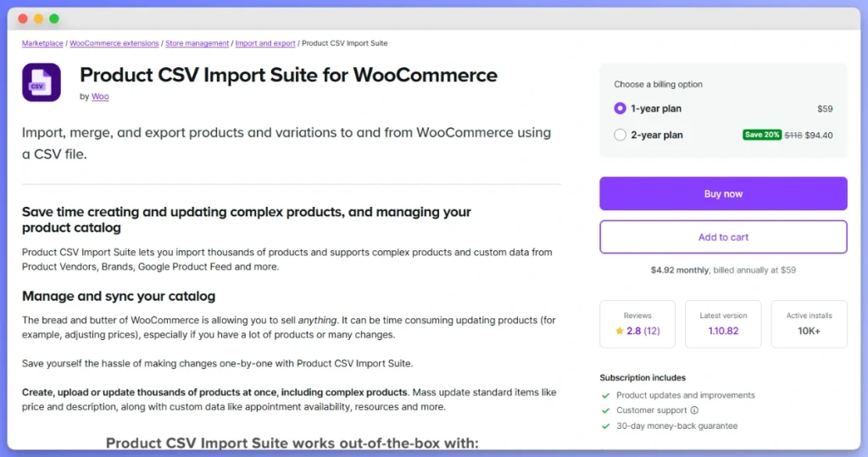868x457 pixels.
Task: Select the 2-year plan radio button
Action: (x=620, y=135)
